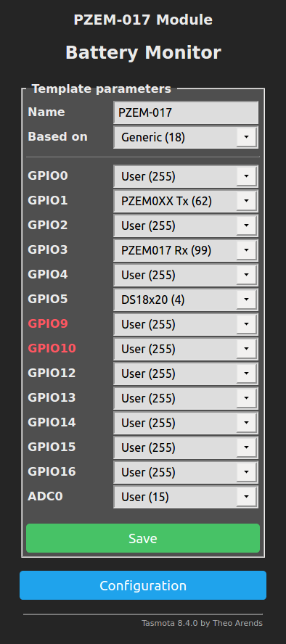Expand GPIO1 PZEM0XX Tx selector
Screen dimensions: 286x644
(x=186, y=202)
